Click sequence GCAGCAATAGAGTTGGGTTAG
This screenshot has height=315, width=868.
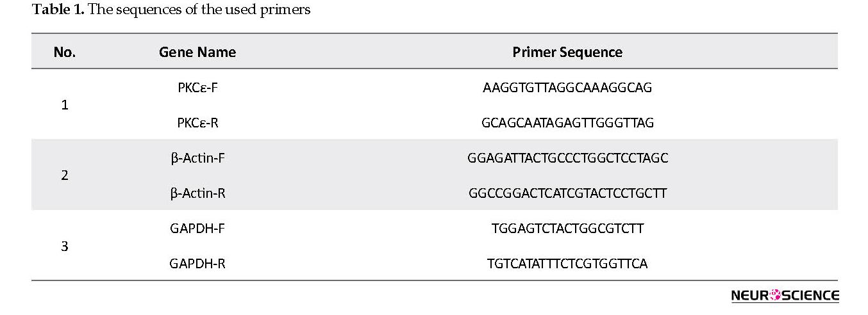point(567,123)
